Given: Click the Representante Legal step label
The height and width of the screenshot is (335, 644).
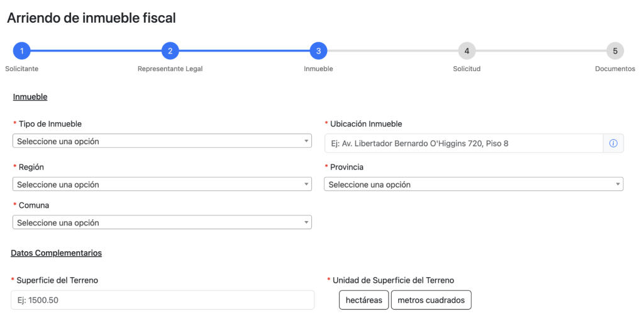Looking at the screenshot, I should [x=170, y=69].
